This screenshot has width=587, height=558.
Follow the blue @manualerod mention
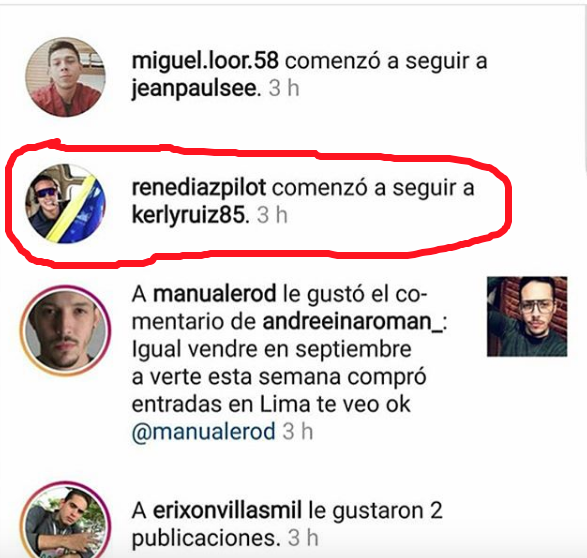(x=204, y=432)
